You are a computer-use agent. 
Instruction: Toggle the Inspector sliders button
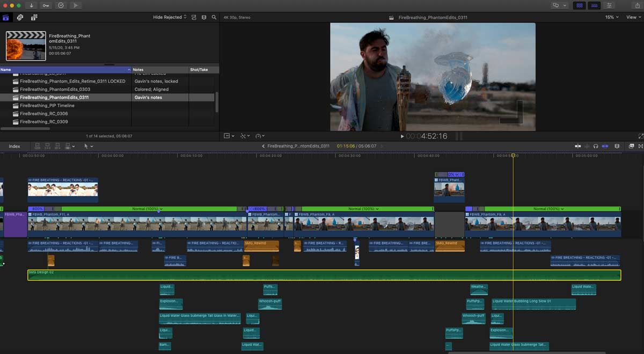609,5
